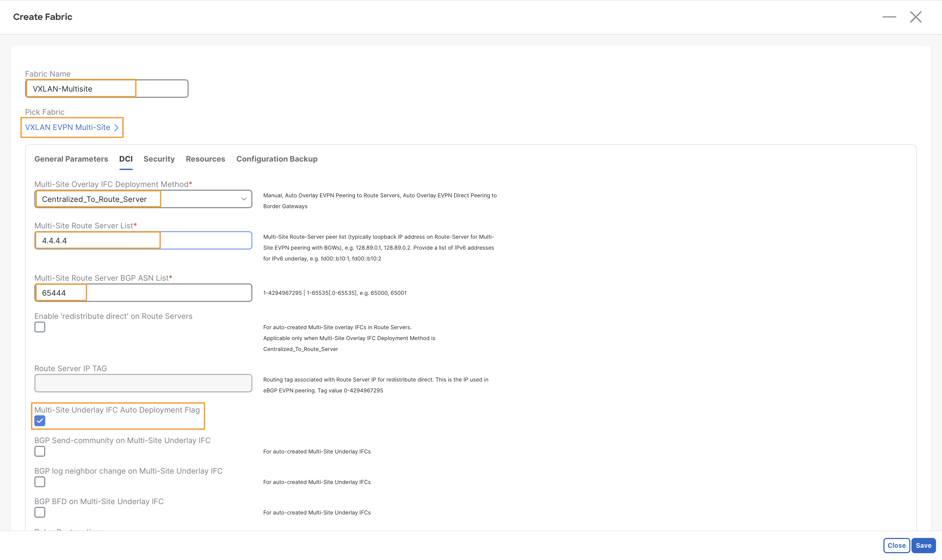Save the fabric configuration

point(923,545)
